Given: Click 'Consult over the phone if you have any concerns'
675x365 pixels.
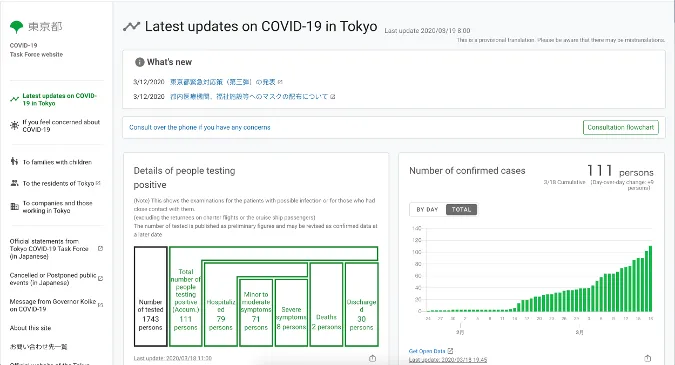Looking at the screenshot, I should coord(200,127).
